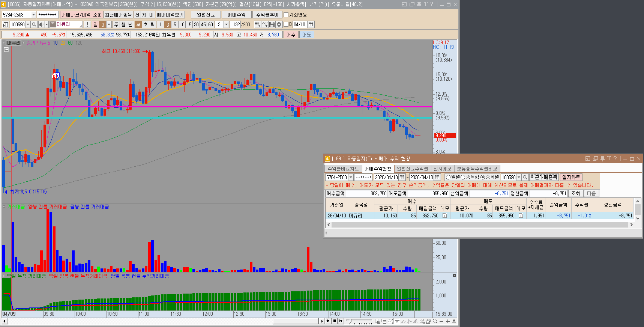644x327 pixels.
Task: Click the line tool icon with a plus sign
Action: coord(265,24)
